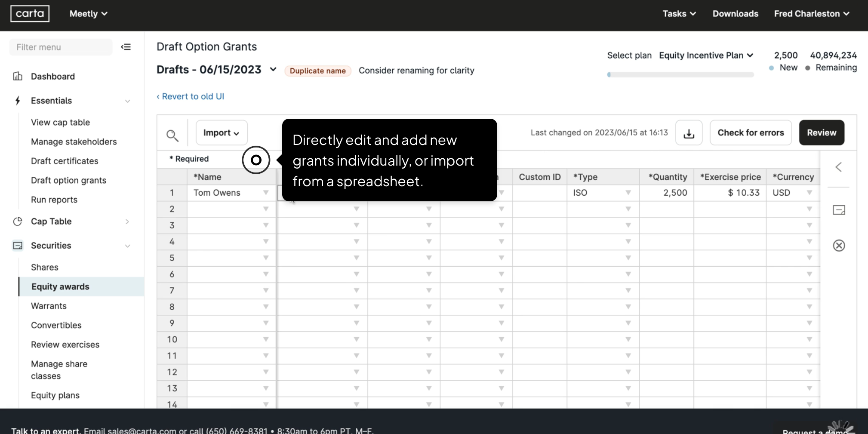Open Convertibles menu item
Image resolution: width=868 pixels, height=434 pixels.
56,325
